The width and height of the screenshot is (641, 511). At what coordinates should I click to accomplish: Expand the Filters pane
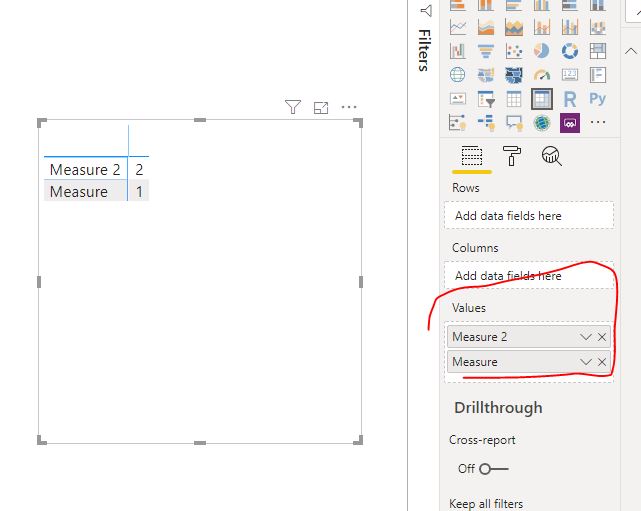[426, 11]
